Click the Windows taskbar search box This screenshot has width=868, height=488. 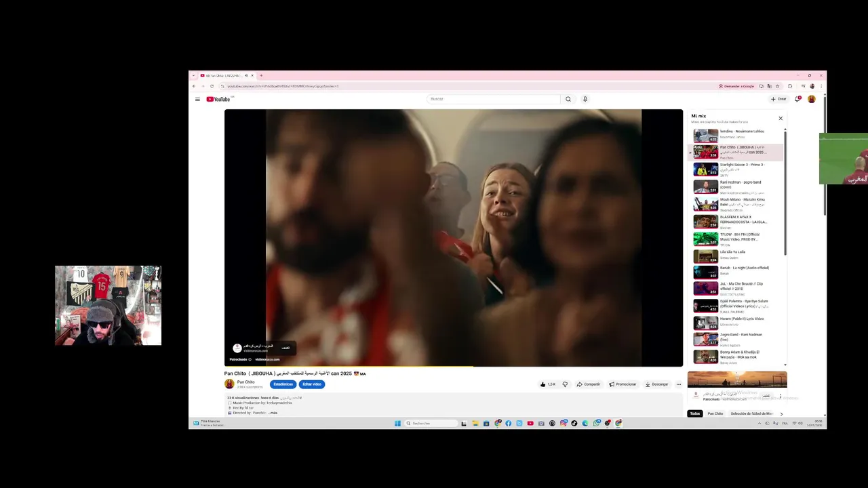pos(431,424)
